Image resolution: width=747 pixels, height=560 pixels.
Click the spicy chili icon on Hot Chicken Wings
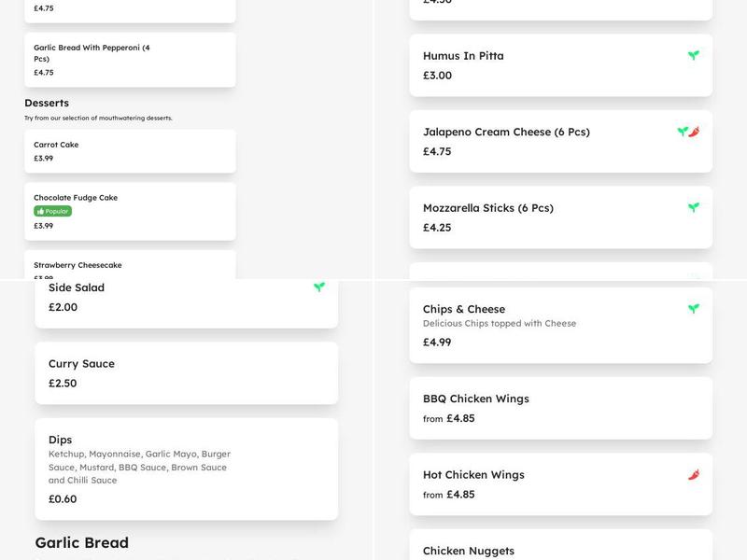point(694,475)
